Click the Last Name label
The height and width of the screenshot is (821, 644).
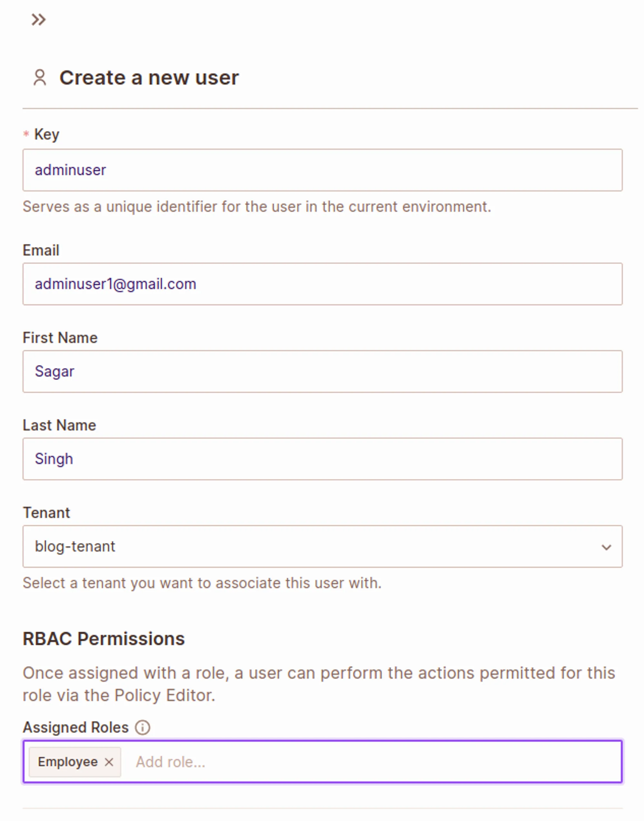(60, 425)
